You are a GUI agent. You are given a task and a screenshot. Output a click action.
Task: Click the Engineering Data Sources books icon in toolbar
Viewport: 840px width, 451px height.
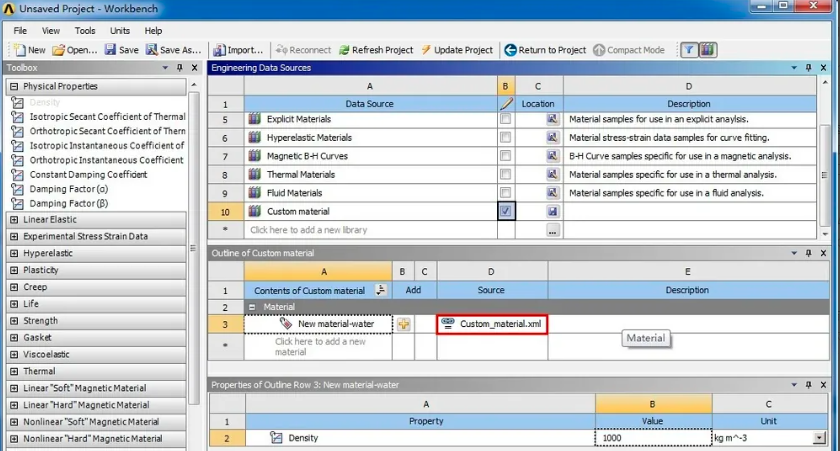click(708, 50)
